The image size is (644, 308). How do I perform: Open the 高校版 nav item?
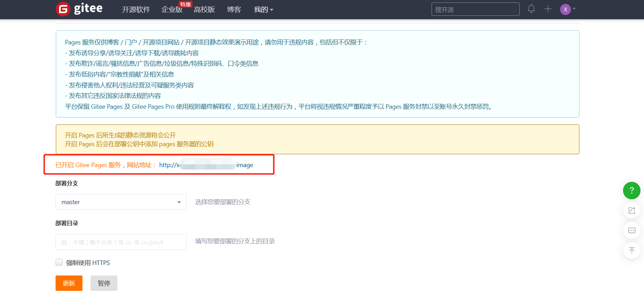204,10
